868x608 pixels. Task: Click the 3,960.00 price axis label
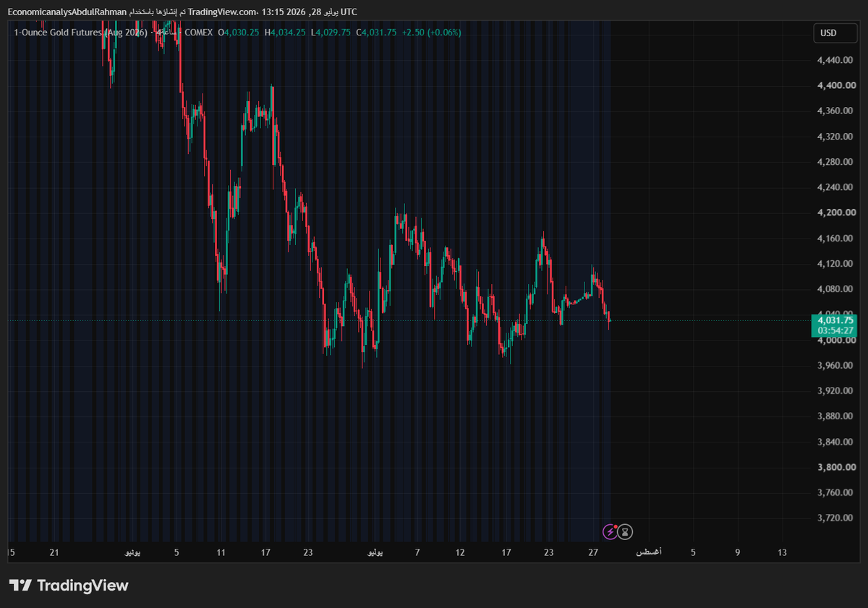point(835,365)
